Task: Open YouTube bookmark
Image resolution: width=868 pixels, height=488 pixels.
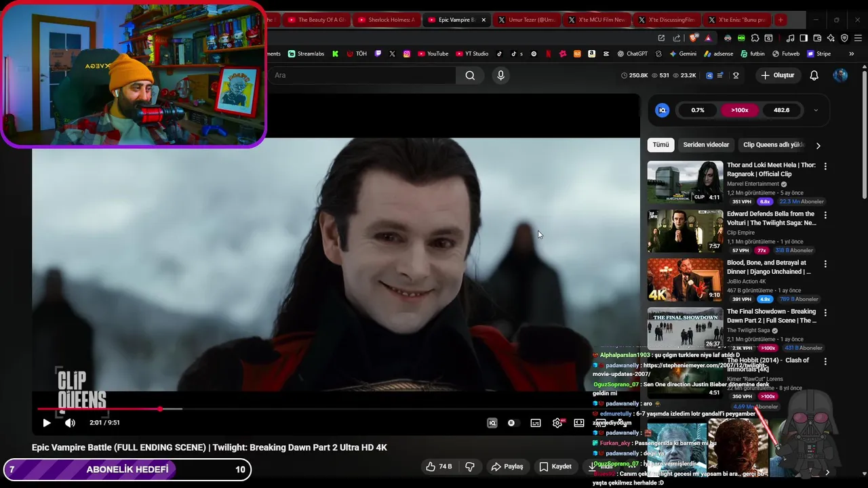Action: [x=433, y=54]
